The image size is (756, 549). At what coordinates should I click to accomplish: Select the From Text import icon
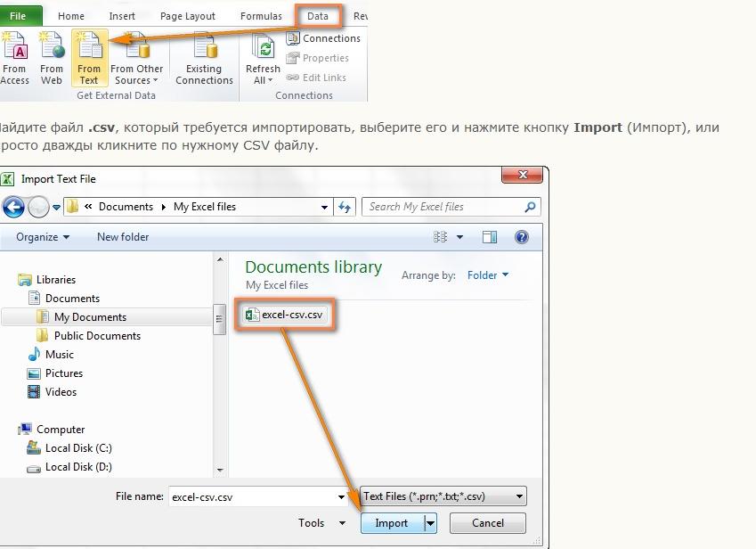(x=89, y=58)
